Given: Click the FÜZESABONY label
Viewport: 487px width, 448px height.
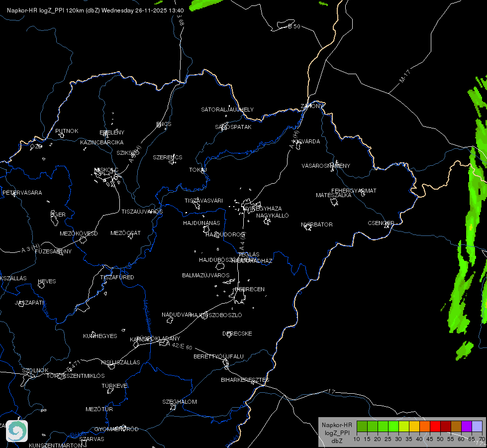Looking at the screenshot, I should tap(53, 251).
